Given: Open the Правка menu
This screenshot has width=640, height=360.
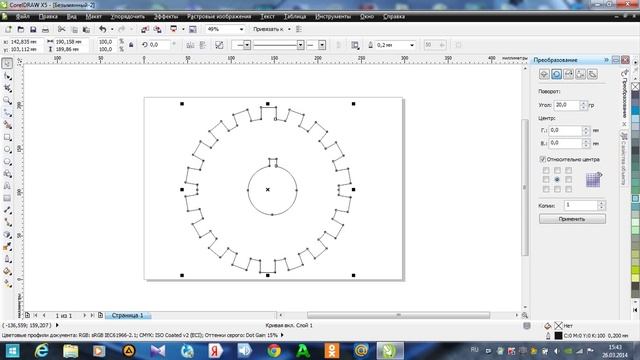Looking at the screenshot, I should (x=48, y=17).
